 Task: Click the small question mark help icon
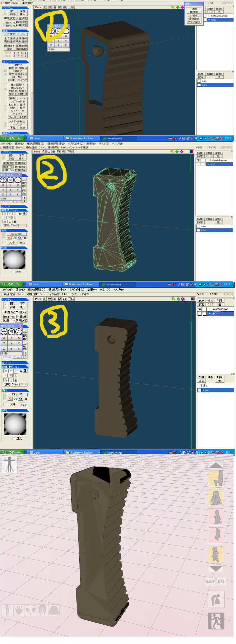click(x=5, y=621)
